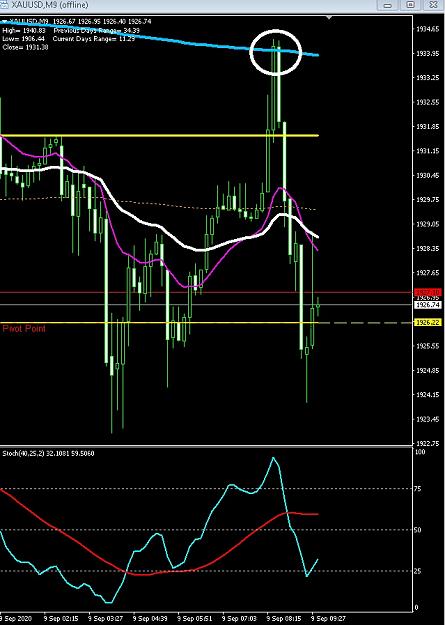The width and height of the screenshot is (445, 625).
Task: Close the XAUUSD,M9 chart window
Action: pyautogui.click(x=433, y=5)
